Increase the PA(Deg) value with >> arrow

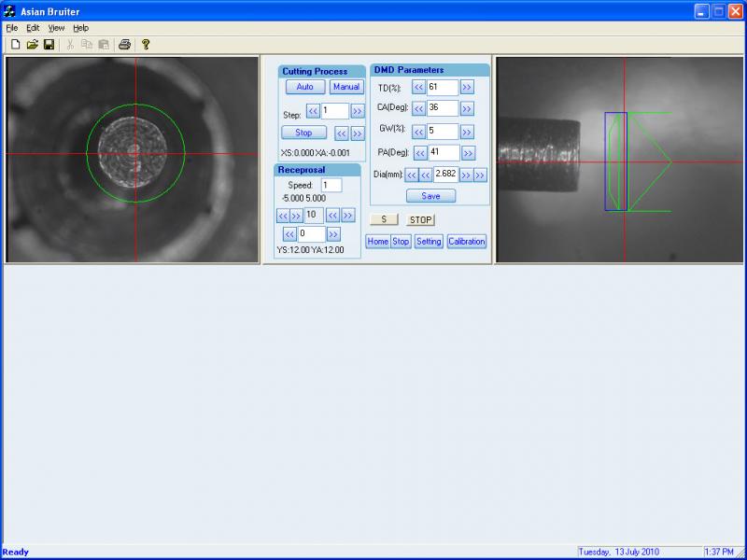pos(468,153)
